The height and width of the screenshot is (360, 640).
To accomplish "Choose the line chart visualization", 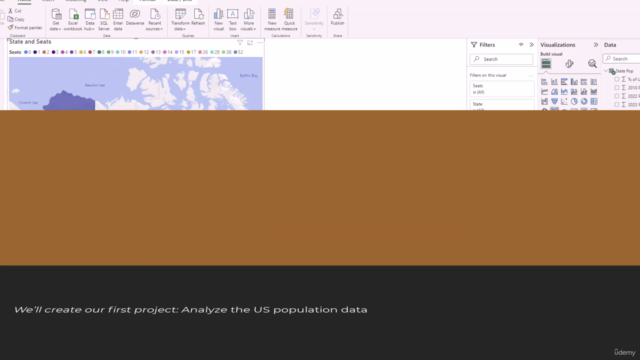I will tap(544, 92).
